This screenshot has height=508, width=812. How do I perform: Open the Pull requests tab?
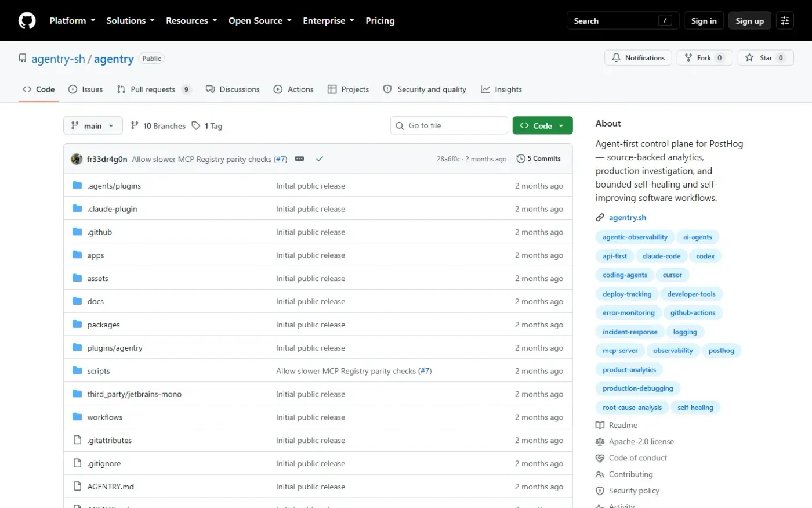(x=154, y=89)
